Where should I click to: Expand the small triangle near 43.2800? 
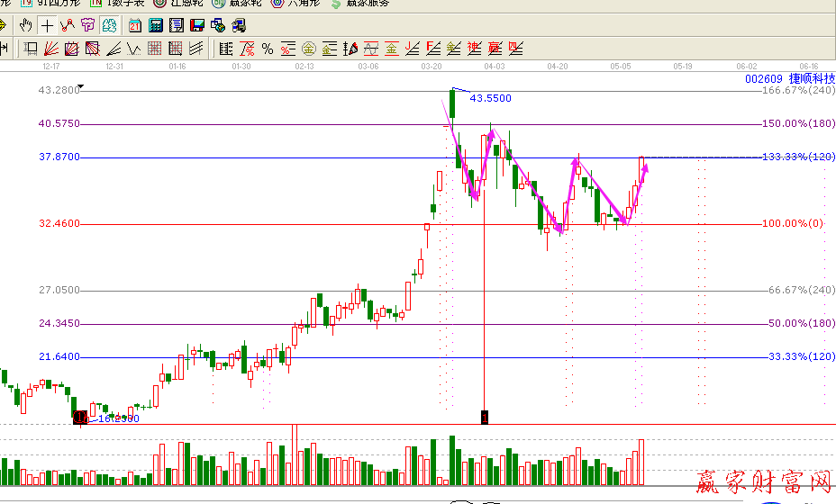pos(82,88)
